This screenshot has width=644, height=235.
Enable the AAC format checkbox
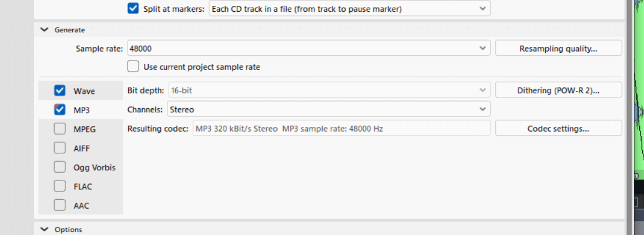click(59, 205)
